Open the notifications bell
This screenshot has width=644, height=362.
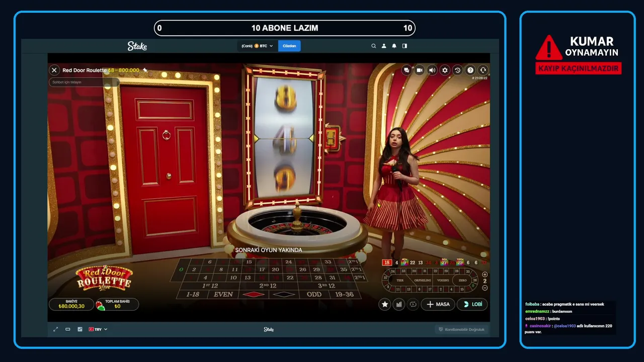coord(394,46)
